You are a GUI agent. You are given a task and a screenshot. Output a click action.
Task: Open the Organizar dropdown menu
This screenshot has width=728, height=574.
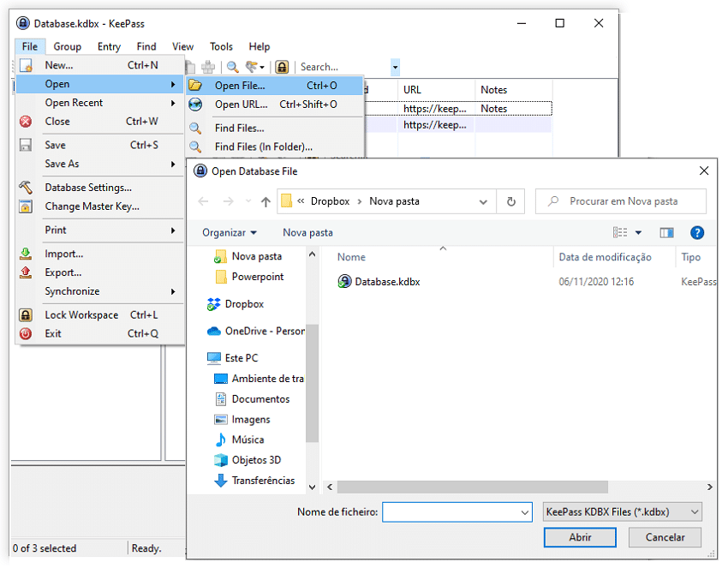(230, 233)
